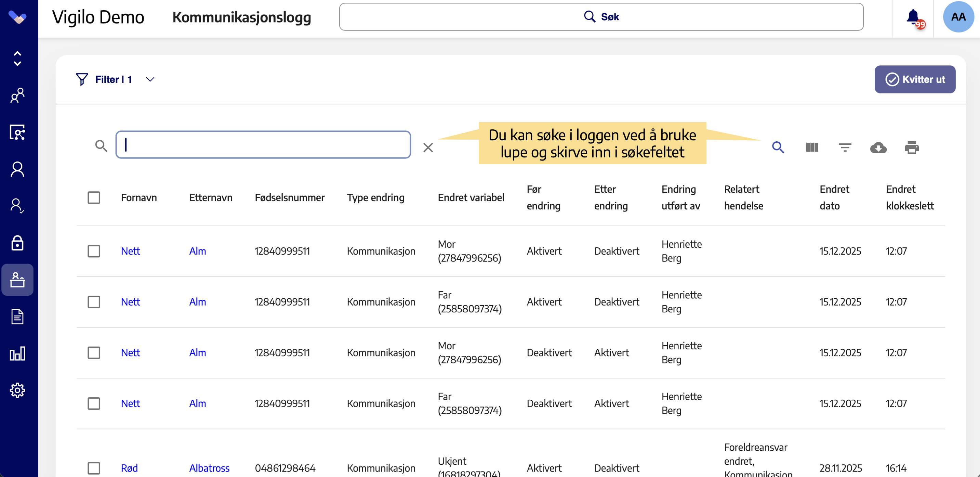The image size is (980, 477).
Task: Click the Relatert hendelse column header
Action: [x=743, y=197]
